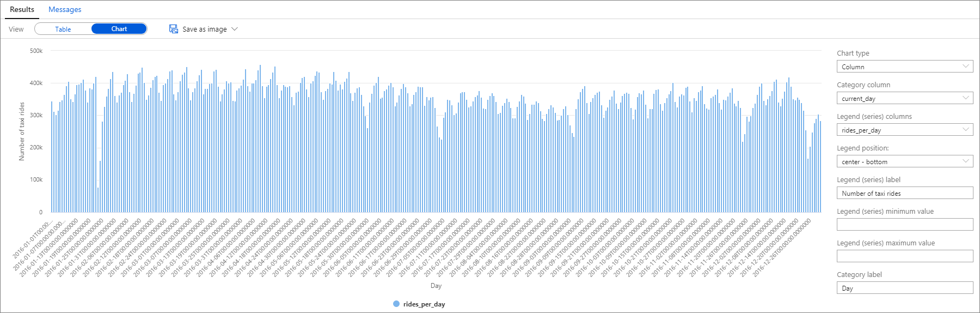Click the Chart type dropdown arrow
The height and width of the screenshot is (313, 980).
[966, 67]
